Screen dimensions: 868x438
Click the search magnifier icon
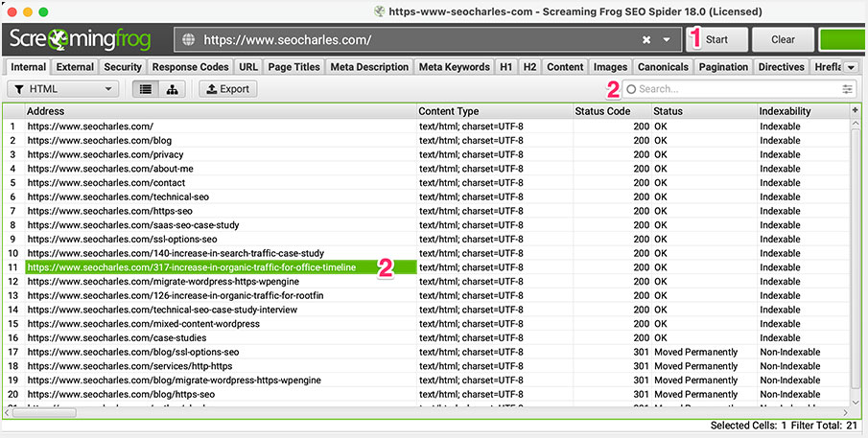pos(631,89)
